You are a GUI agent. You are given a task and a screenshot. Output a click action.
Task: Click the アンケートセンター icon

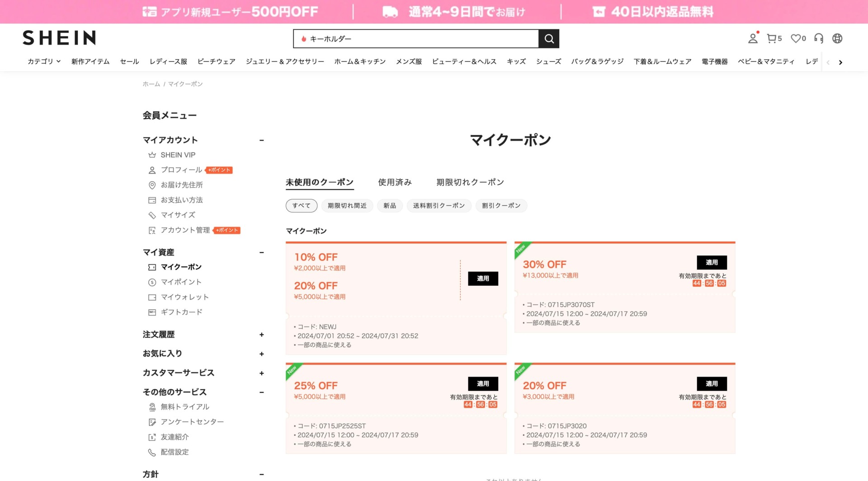152,422
